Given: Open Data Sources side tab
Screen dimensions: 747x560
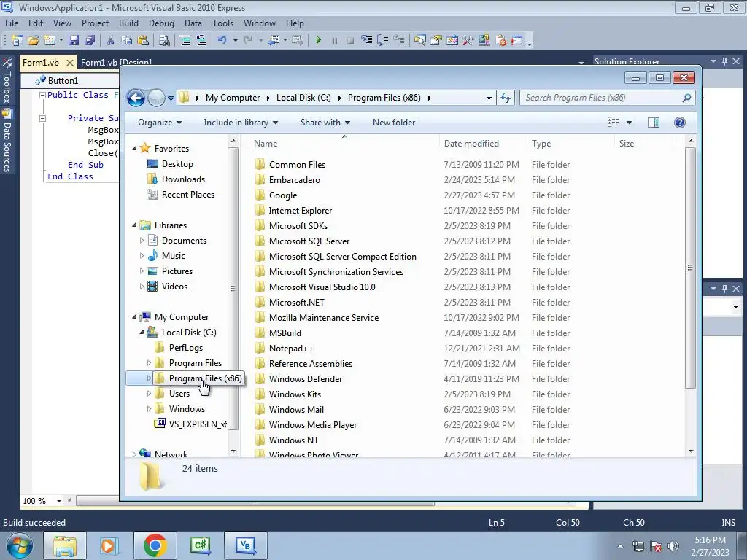Looking at the screenshot, I should (7, 141).
